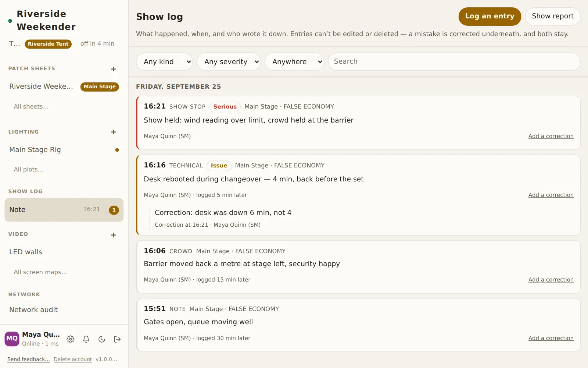The height and width of the screenshot is (368, 588).
Task: Toggle dark mode moon icon
Action: (102, 339)
